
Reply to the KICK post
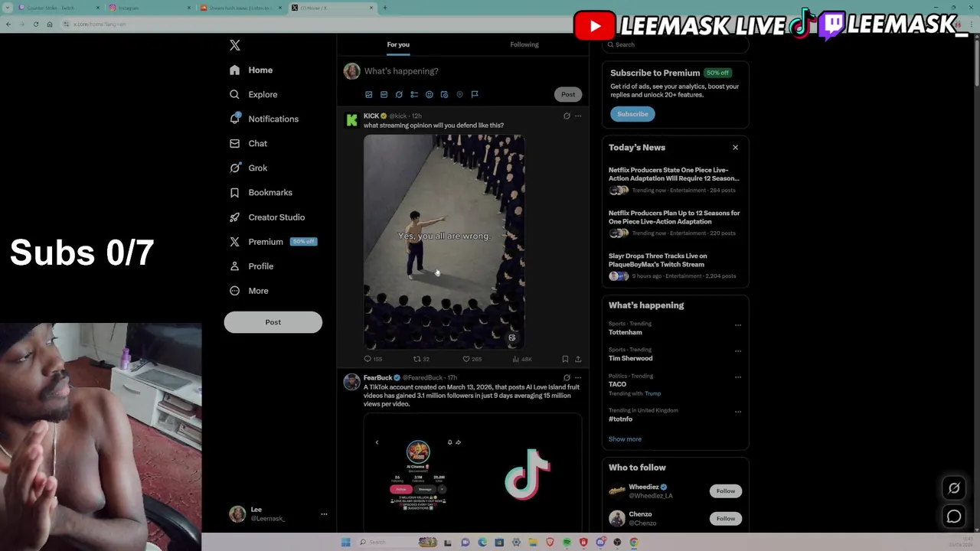coord(373,359)
